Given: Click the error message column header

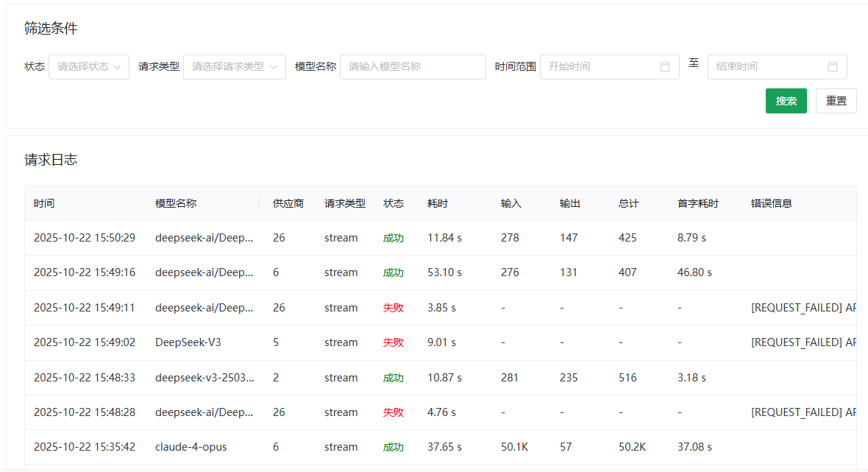Looking at the screenshot, I should (772, 203).
